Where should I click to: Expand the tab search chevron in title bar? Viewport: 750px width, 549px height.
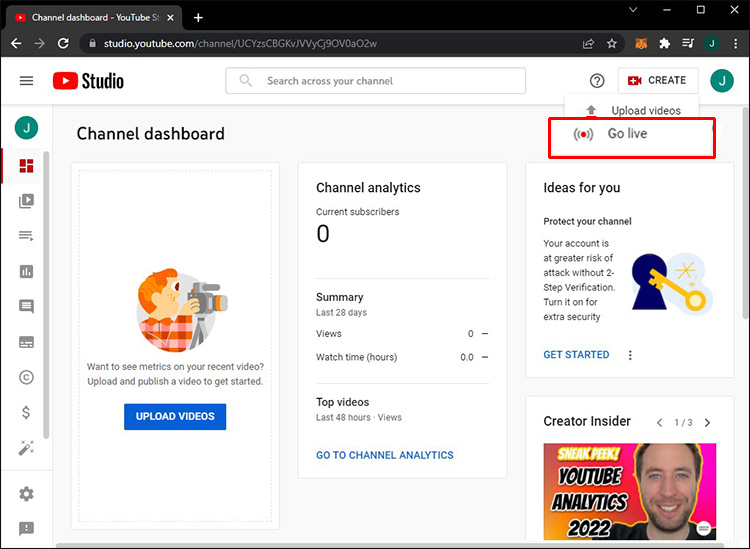(633, 10)
